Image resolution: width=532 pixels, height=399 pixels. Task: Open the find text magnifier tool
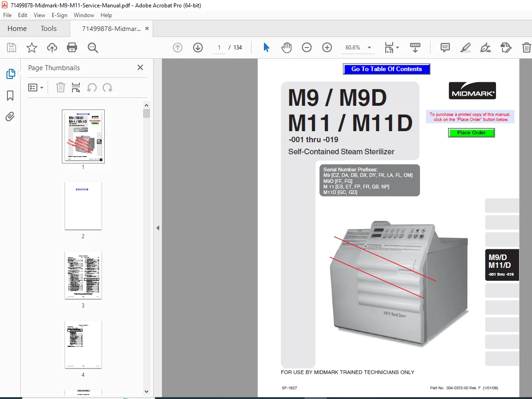point(93,48)
